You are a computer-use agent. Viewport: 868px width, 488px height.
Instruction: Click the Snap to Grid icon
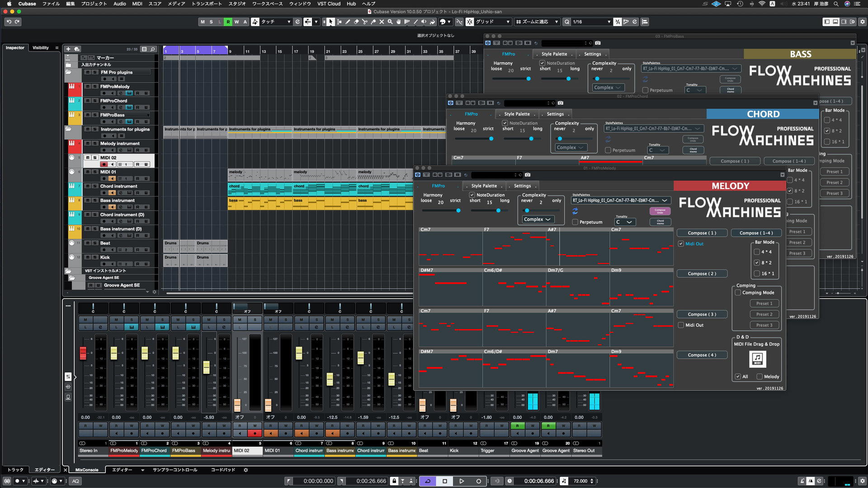(469, 22)
